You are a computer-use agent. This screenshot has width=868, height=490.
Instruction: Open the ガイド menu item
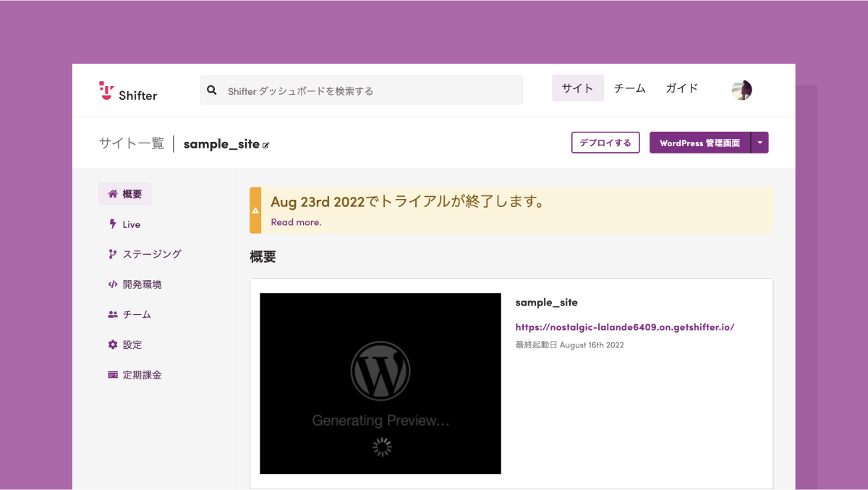pos(681,88)
